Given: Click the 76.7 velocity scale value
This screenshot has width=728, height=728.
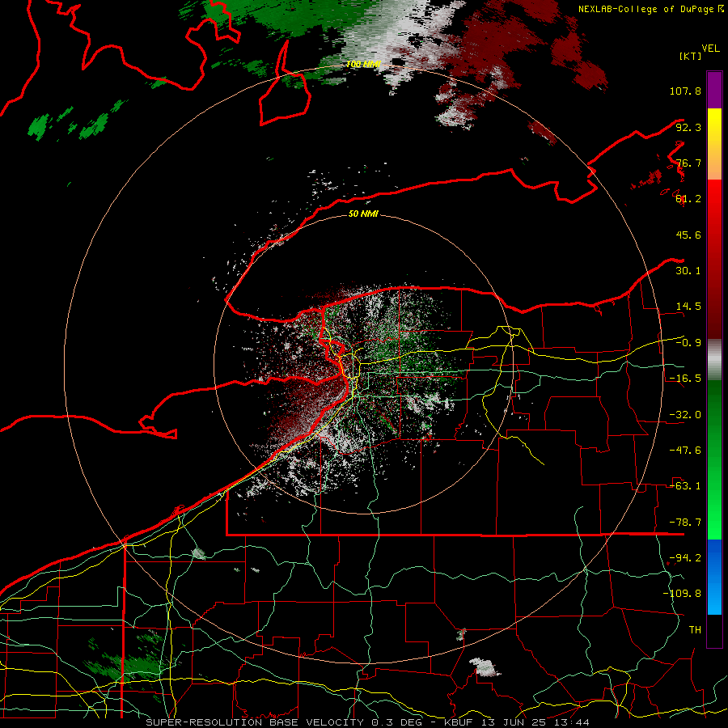Looking at the screenshot, I should pyautogui.click(x=688, y=163).
